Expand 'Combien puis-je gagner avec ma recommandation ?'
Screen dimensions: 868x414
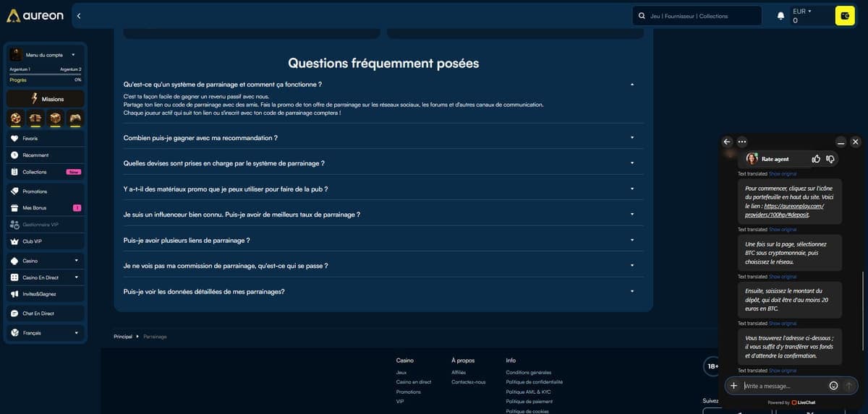pos(383,137)
